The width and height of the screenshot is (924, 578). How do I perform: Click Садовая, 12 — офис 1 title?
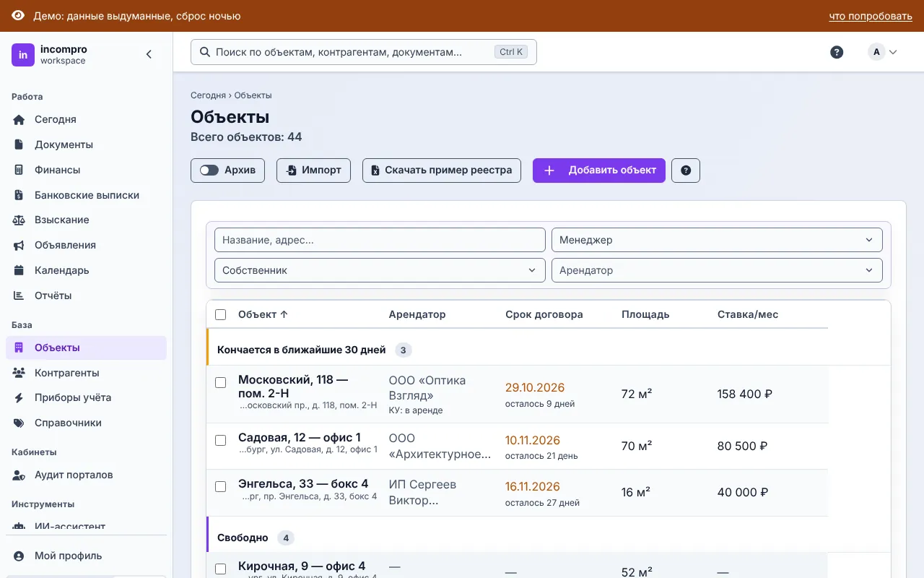click(300, 437)
